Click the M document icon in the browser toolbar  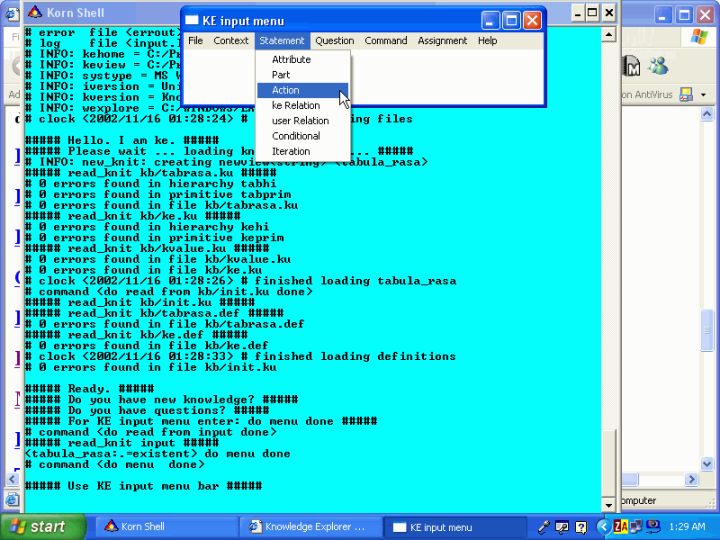tap(632, 66)
